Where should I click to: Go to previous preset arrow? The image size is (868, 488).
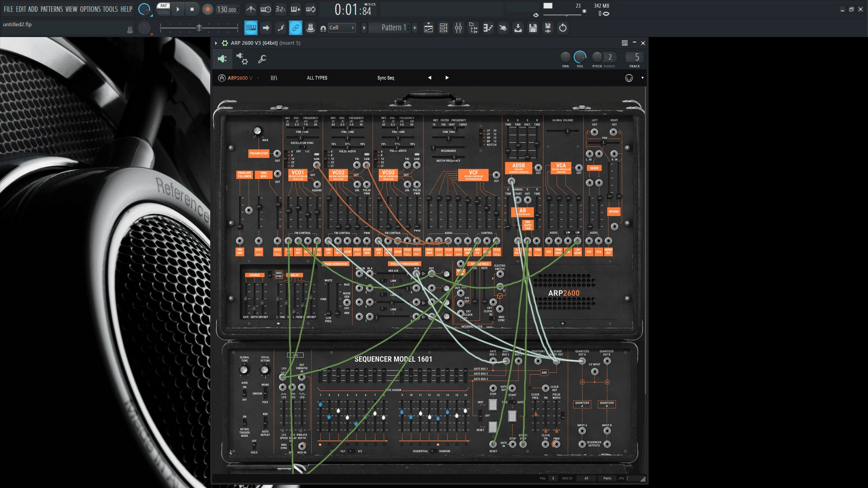pyautogui.click(x=429, y=78)
